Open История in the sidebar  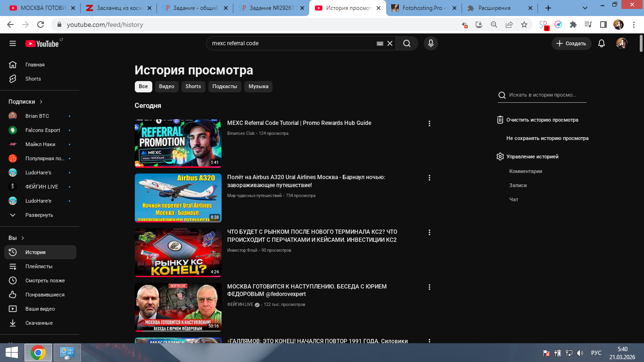[41, 252]
